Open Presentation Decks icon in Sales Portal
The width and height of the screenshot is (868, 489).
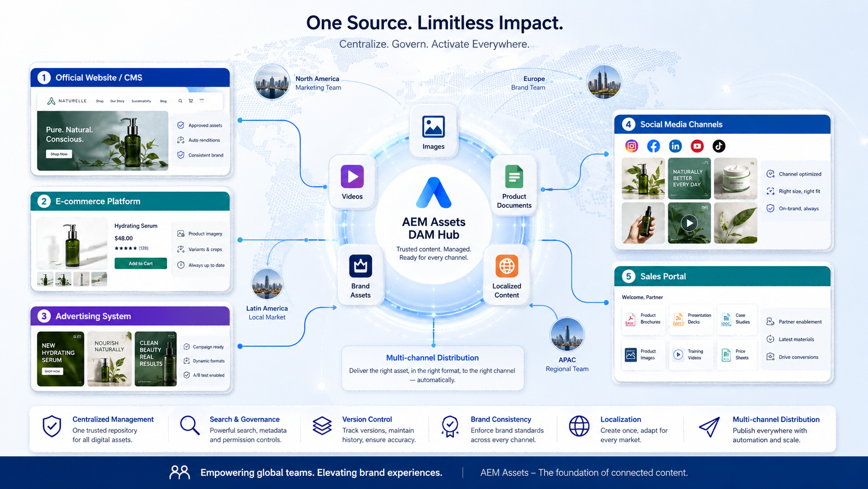point(678,319)
